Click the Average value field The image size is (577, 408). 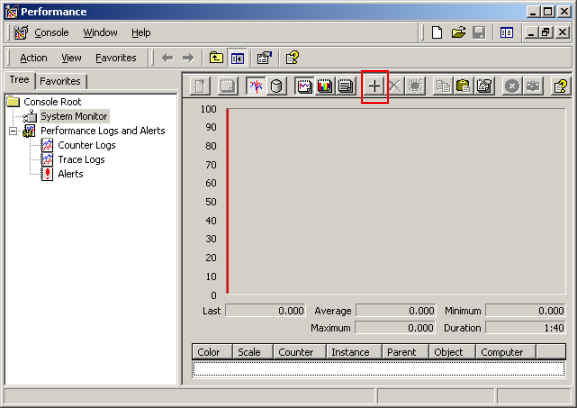point(396,311)
